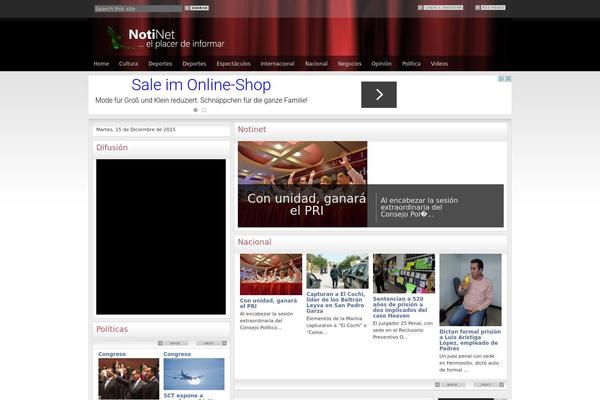The height and width of the screenshot is (400, 600).
Task: Open the Videos section
Action: (x=439, y=64)
